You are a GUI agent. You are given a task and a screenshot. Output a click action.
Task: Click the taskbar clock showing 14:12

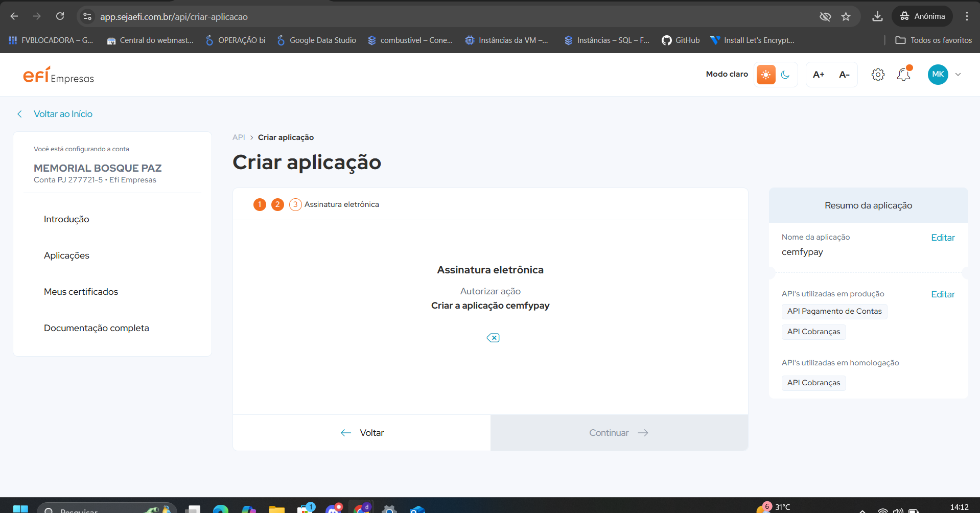tap(959, 507)
